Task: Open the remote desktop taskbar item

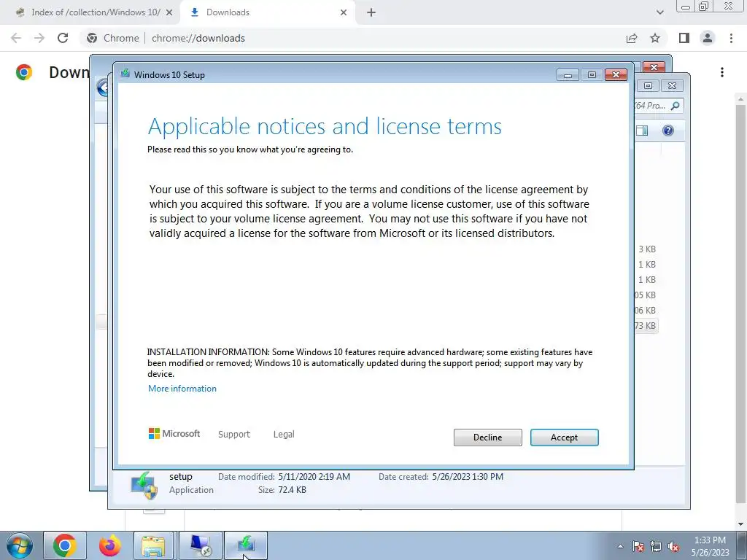Action: 201,545
